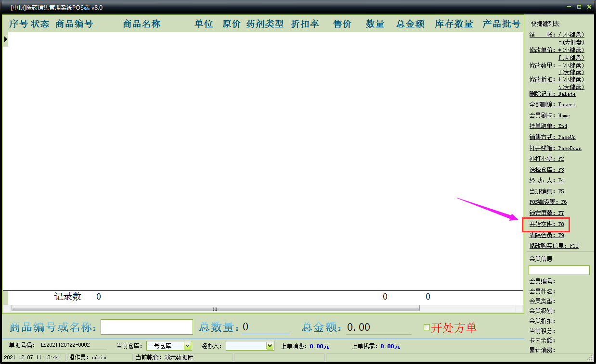Open the 当前仓库 dropdown
The height and width of the screenshot is (364, 596).
tap(188, 346)
